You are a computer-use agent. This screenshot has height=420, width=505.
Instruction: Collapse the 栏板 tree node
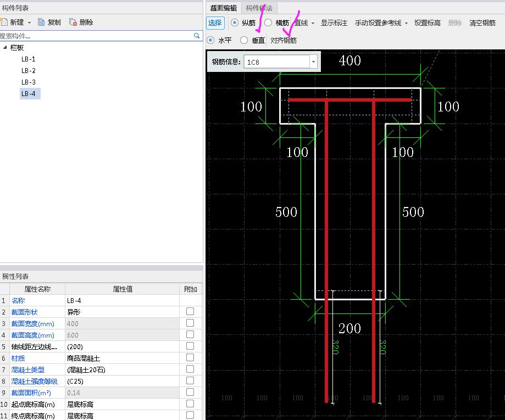coord(5,48)
